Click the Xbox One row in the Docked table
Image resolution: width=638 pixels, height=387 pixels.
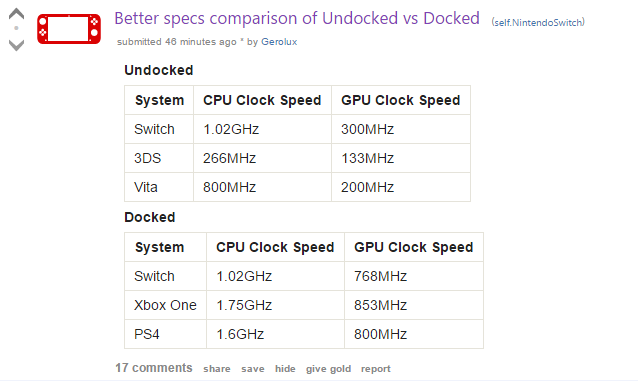[x=304, y=305]
